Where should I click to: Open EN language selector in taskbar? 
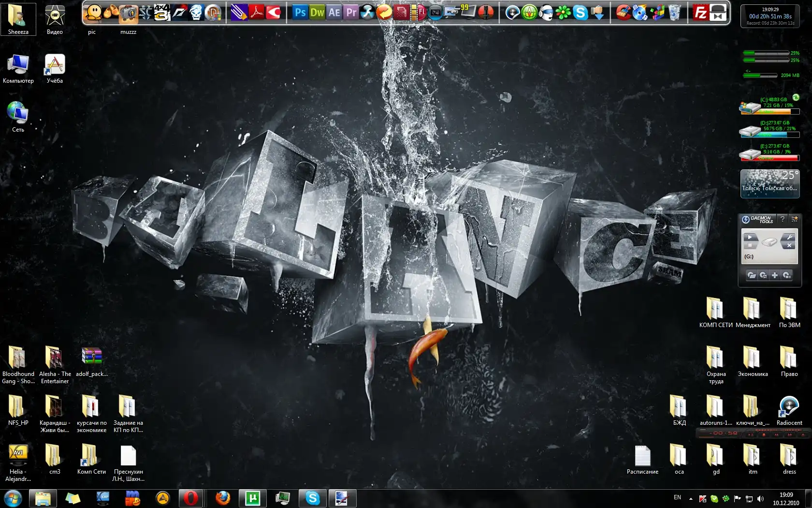tap(677, 498)
